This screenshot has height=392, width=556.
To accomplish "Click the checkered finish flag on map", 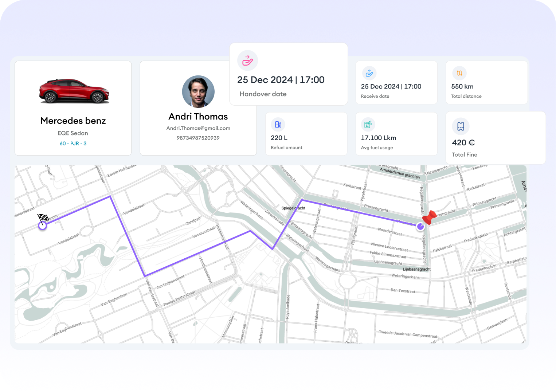I will pyautogui.click(x=43, y=218).
